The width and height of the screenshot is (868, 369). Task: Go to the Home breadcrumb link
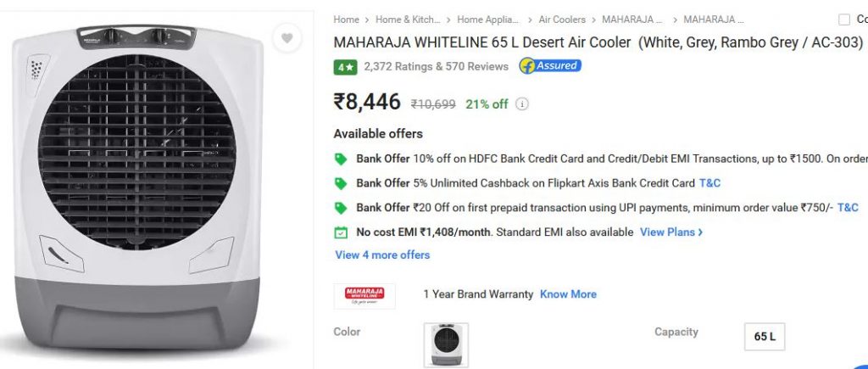click(x=346, y=20)
